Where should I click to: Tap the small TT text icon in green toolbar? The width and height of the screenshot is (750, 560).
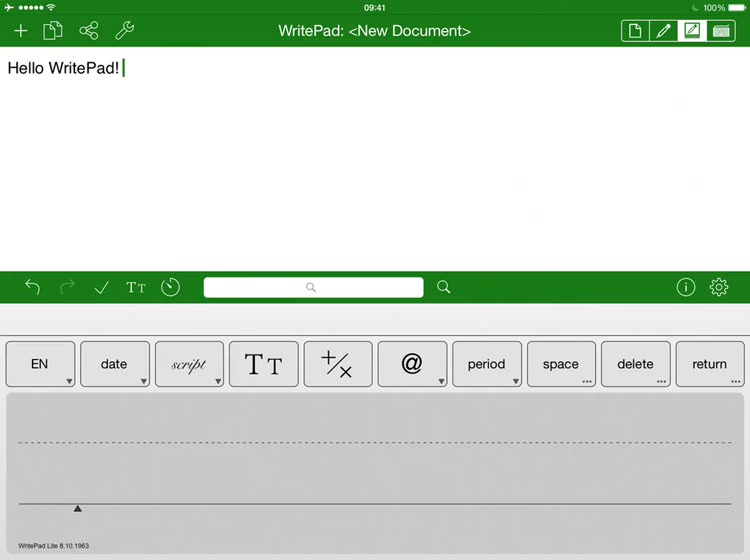pos(136,287)
